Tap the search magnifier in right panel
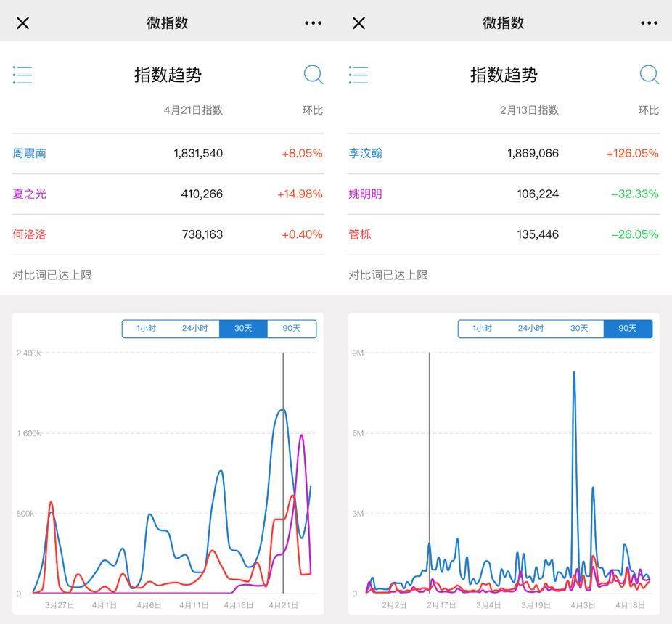Screen dimensions: 672x624 click(x=650, y=75)
